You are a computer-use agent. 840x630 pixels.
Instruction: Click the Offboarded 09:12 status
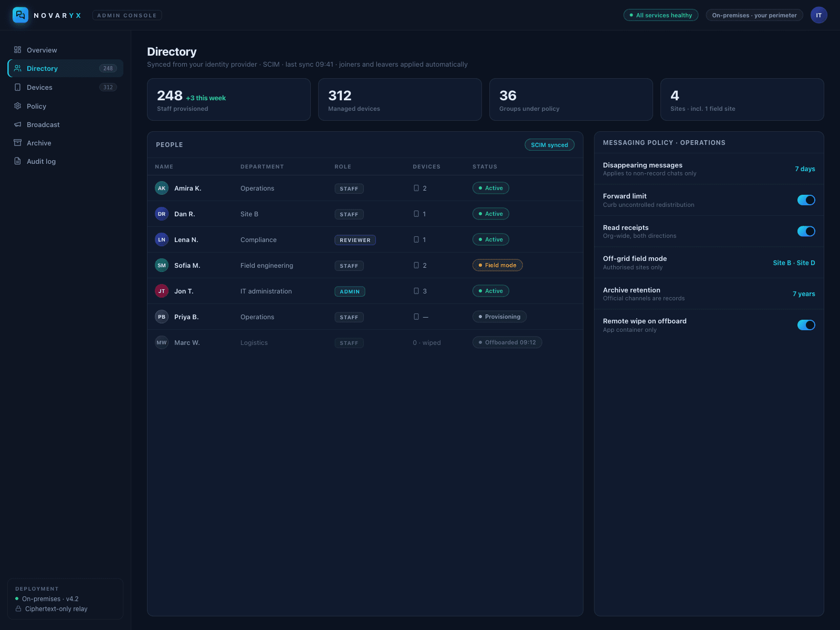click(x=507, y=342)
